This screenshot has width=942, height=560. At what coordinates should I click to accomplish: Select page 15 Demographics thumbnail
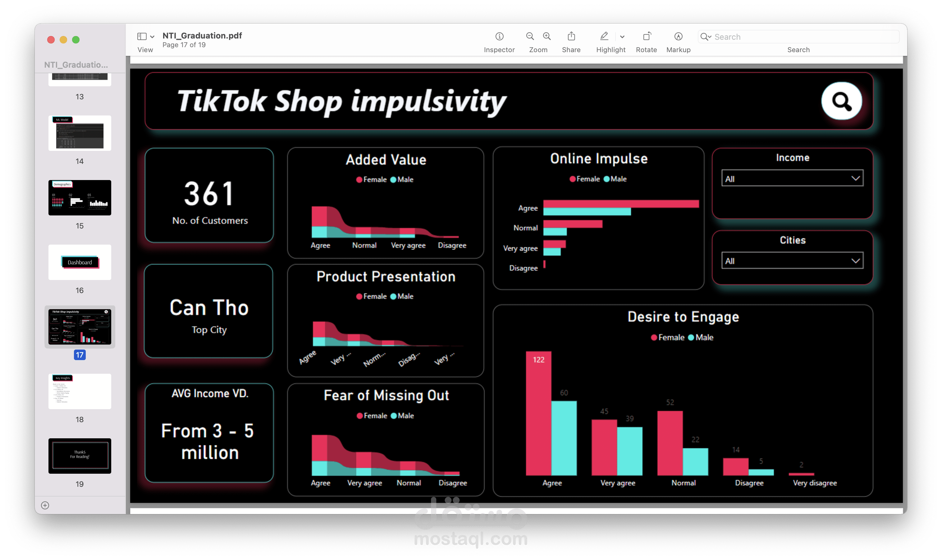pos(80,198)
